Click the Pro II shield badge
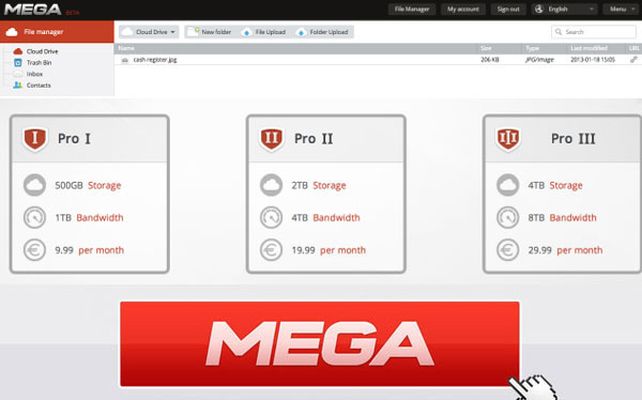The image size is (642, 400). [271, 139]
